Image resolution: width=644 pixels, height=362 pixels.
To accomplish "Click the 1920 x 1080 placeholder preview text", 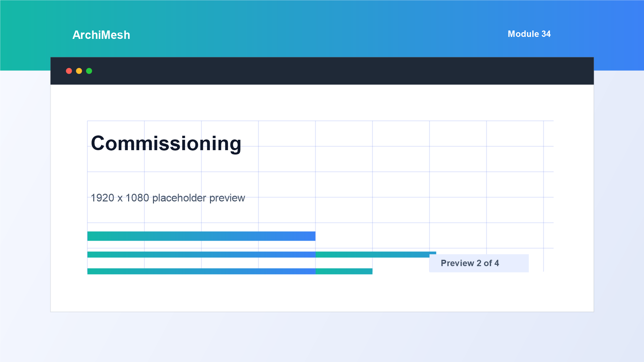I will [x=168, y=198].
